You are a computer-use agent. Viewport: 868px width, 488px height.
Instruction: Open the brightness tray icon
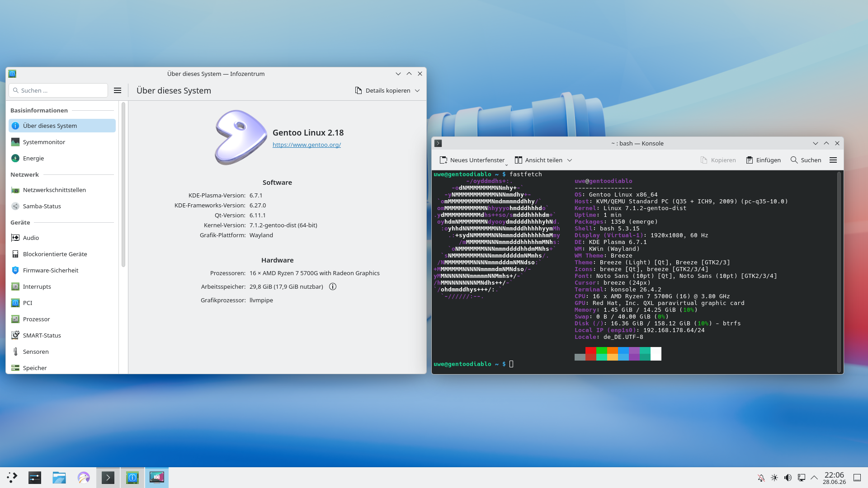[774, 478]
